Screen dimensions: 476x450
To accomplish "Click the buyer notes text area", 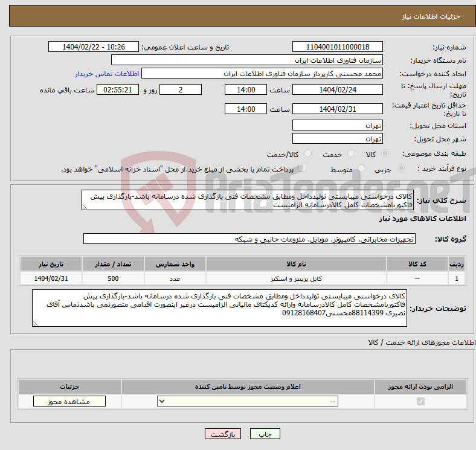I will coord(219,308).
